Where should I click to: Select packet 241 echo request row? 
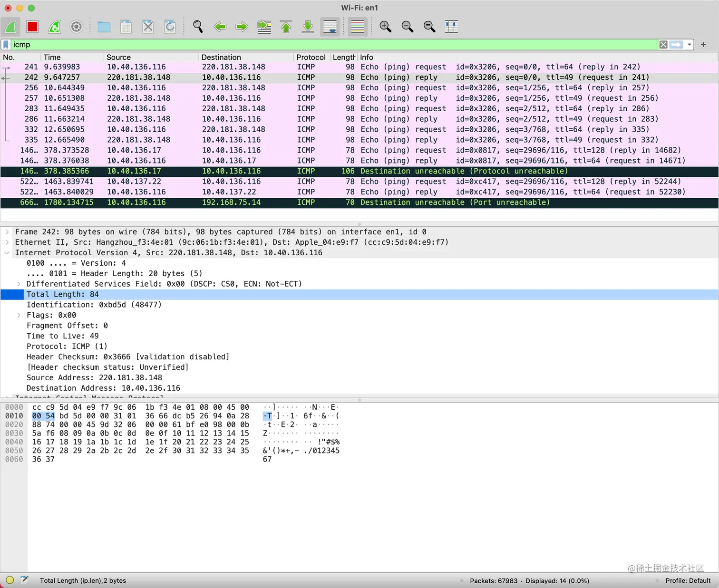359,67
